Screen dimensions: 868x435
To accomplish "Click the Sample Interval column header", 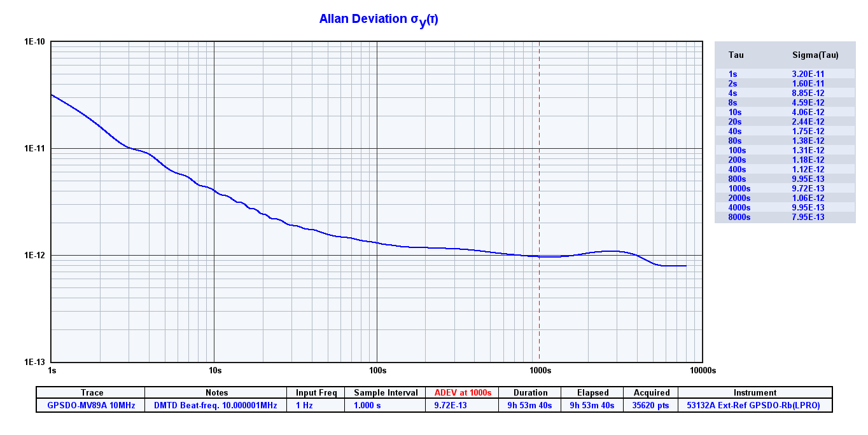I will click(386, 392).
